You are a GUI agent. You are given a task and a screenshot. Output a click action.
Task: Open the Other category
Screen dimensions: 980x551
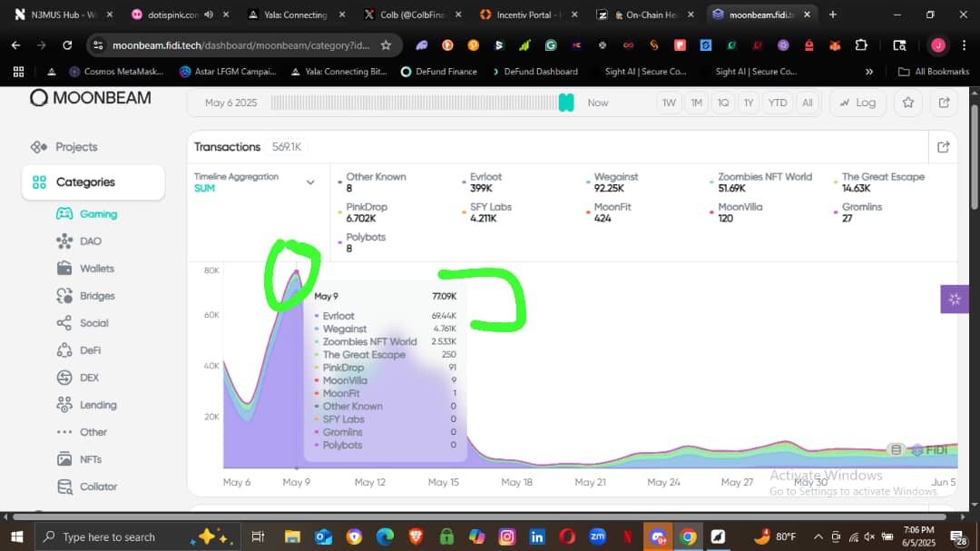pos(82,432)
